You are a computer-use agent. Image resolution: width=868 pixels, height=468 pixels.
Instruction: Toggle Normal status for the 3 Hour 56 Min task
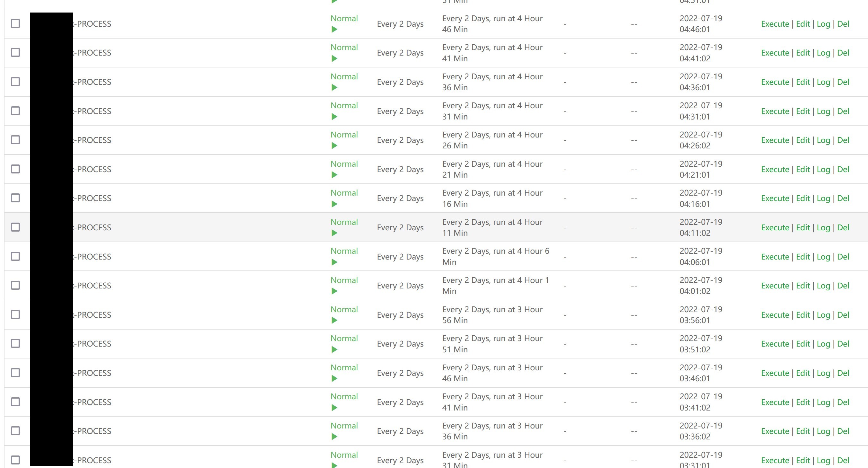pyautogui.click(x=344, y=310)
